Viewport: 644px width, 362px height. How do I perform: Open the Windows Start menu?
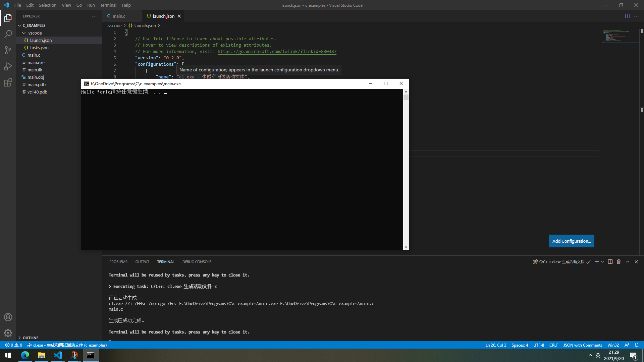tap(8, 355)
